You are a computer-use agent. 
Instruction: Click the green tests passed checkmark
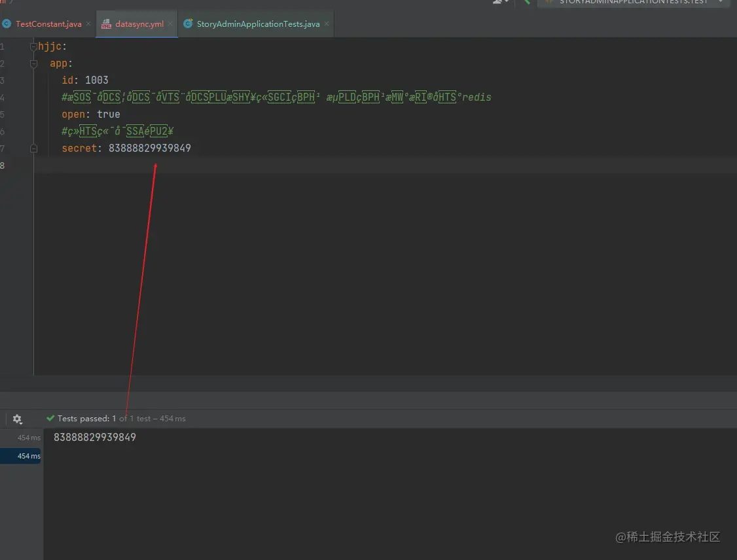pyautogui.click(x=50, y=417)
